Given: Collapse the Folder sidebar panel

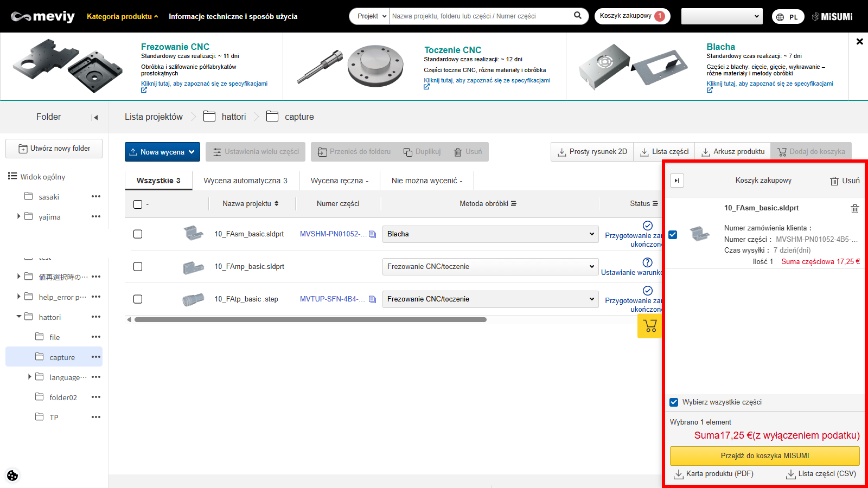Looking at the screenshot, I should (94, 117).
